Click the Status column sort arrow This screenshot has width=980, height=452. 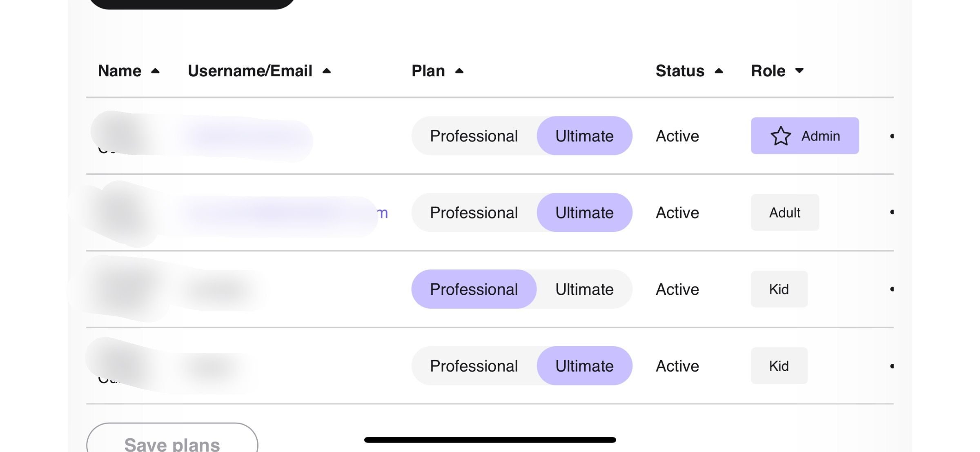click(x=719, y=71)
